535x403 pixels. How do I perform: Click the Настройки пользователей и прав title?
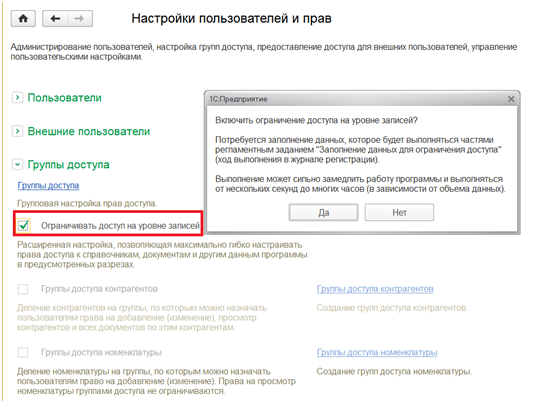[231, 18]
